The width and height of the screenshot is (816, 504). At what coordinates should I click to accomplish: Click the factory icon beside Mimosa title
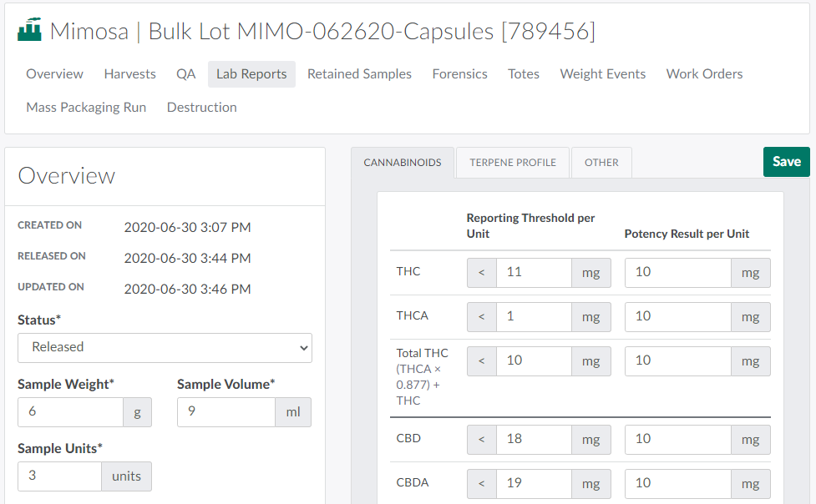[x=30, y=31]
